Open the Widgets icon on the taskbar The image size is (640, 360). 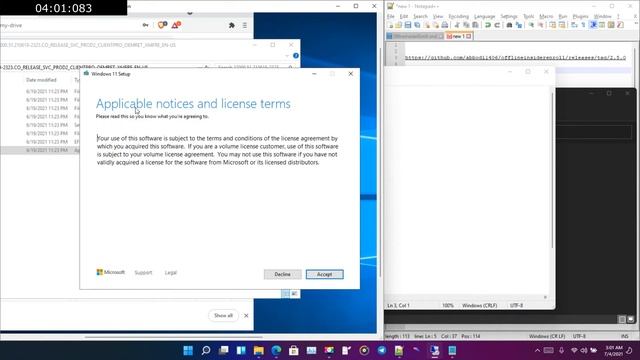pos(241,350)
